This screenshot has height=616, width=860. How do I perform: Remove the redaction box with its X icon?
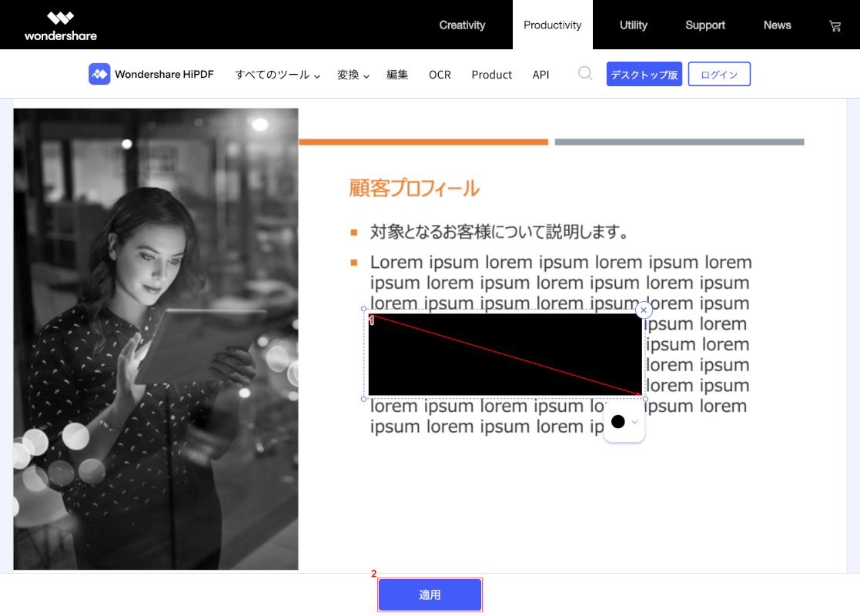point(644,310)
